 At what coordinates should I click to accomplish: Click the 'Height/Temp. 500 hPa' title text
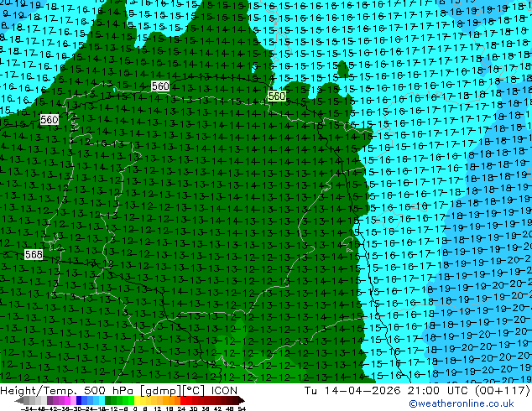pos(68,391)
